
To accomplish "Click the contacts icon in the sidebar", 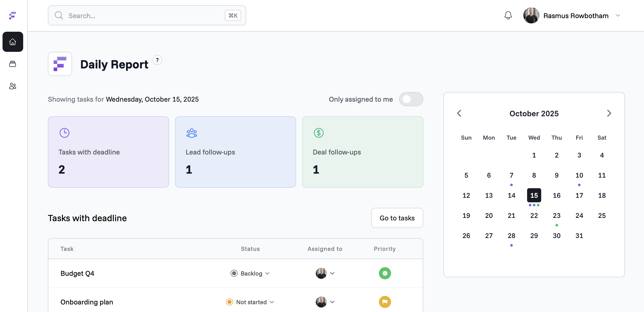I will coord(13,86).
